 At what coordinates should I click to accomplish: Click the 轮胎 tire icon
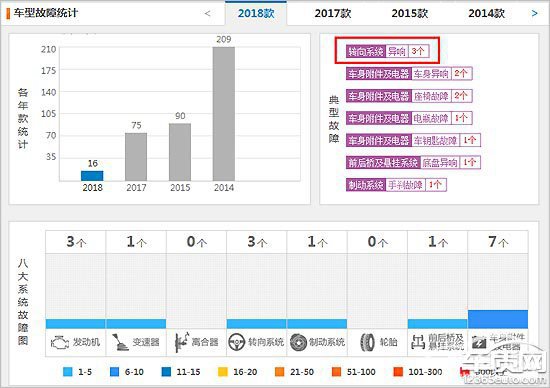[367, 342]
